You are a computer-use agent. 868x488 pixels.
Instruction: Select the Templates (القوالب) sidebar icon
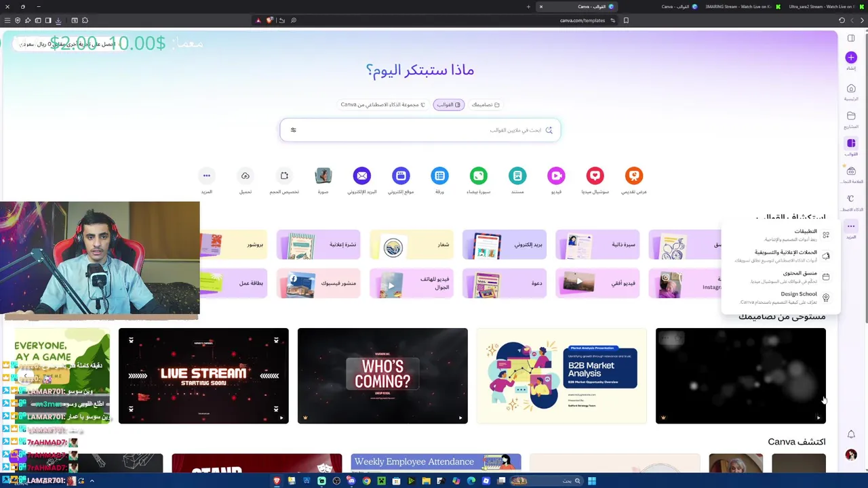851,143
